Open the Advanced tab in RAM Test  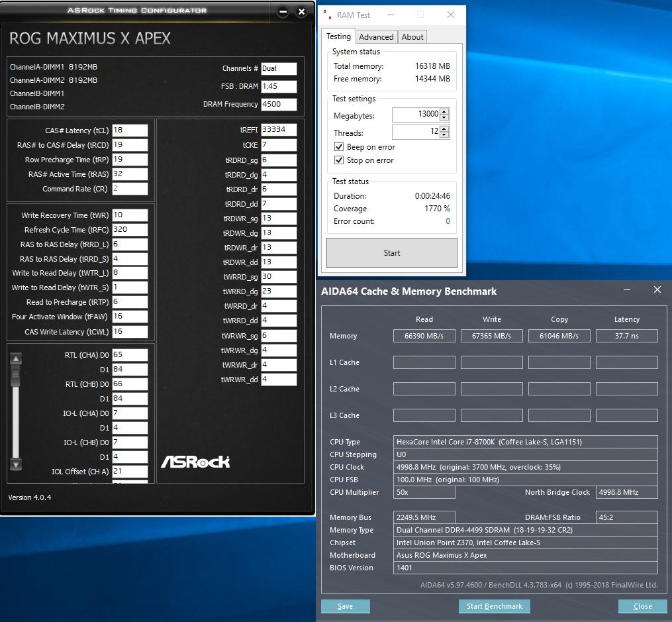tap(376, 37)
